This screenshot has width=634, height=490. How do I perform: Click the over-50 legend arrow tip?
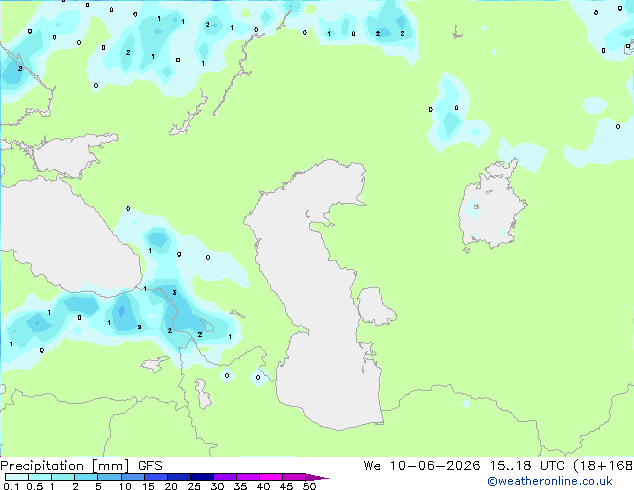[x=317, y=477]
